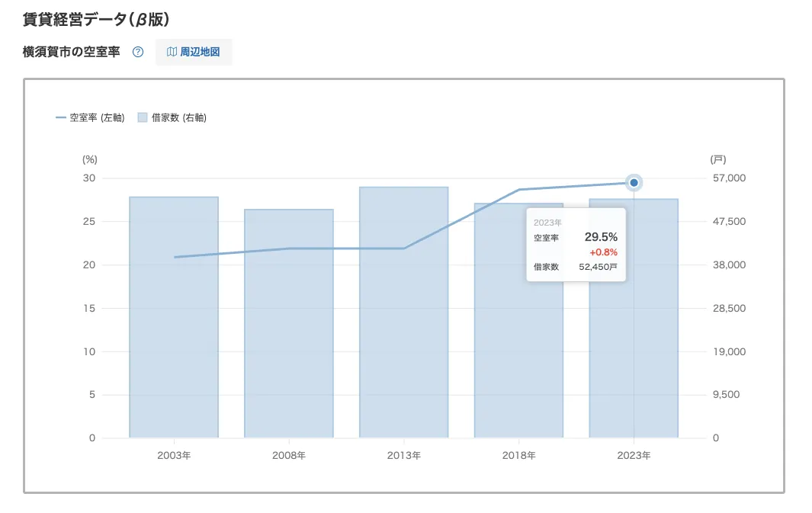Click the 2018年 x-axis label
This screenshot has width=812, height=513.
coord(518,456)
